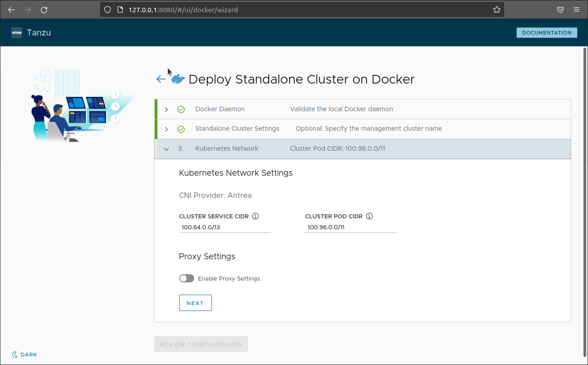This screenshot has width=588, height=365.
Task: Click the Docker whale icon
Action: 178,79
